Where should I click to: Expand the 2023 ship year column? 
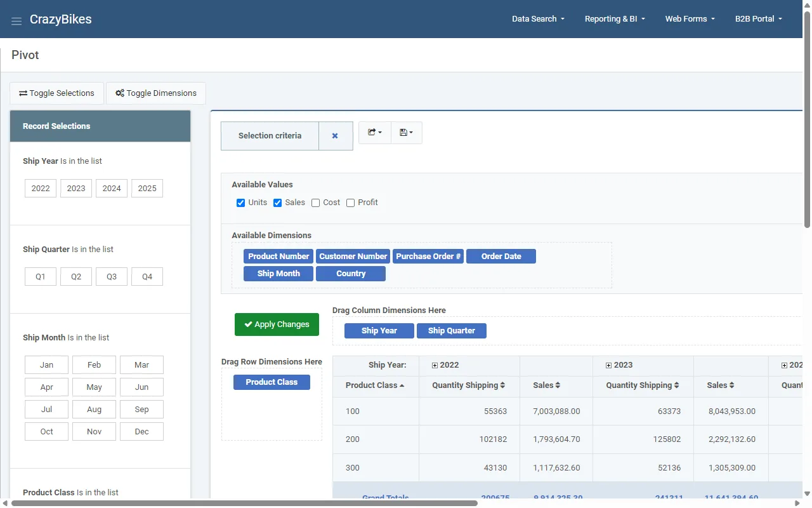coord(609,365)
